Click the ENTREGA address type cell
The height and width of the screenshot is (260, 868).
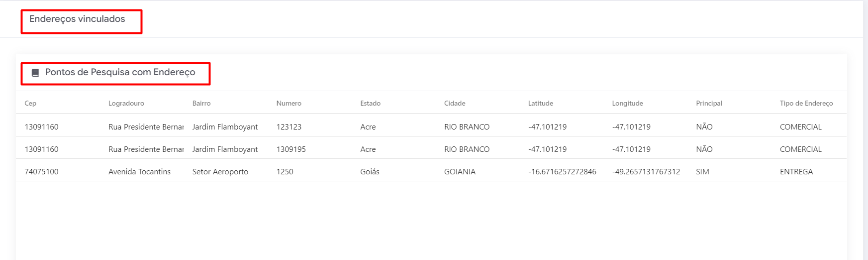pyautogui.click(x=796, y=171)
